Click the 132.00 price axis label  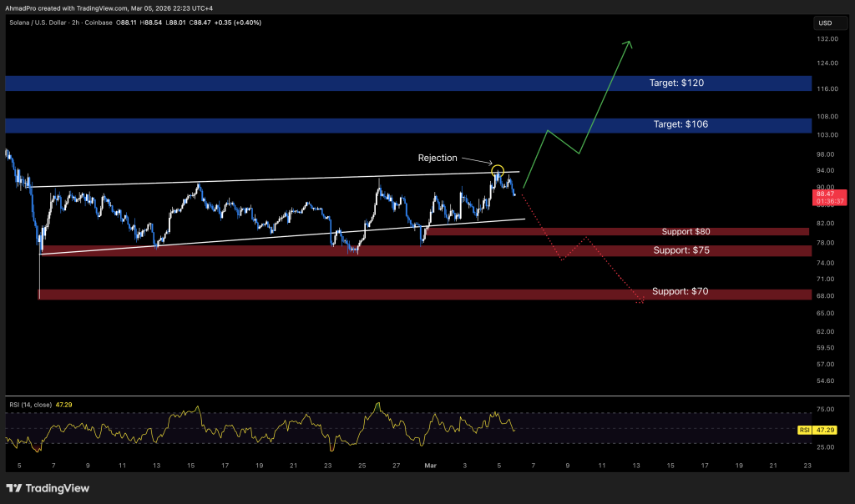click(x=827, y=39)
